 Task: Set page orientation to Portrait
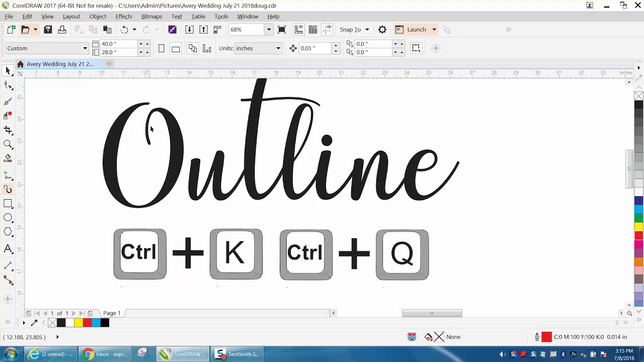coord(161,48)
